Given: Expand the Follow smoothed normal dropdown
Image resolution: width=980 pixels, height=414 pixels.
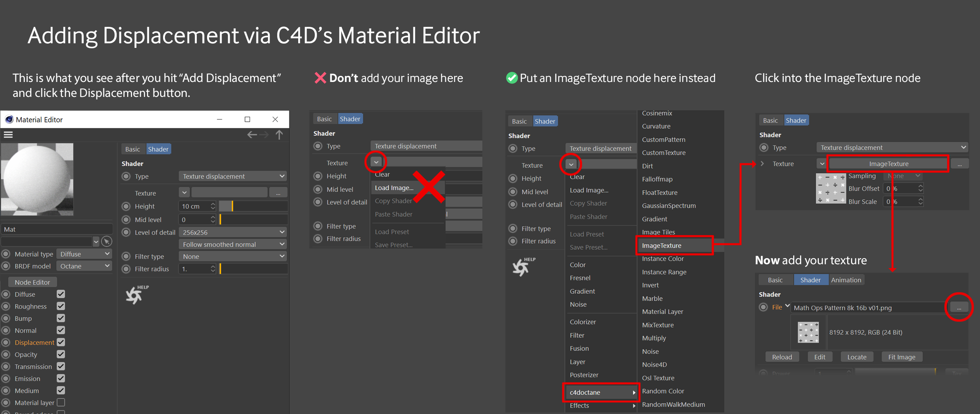Looking at the screenshot, I should coord(233,244).
